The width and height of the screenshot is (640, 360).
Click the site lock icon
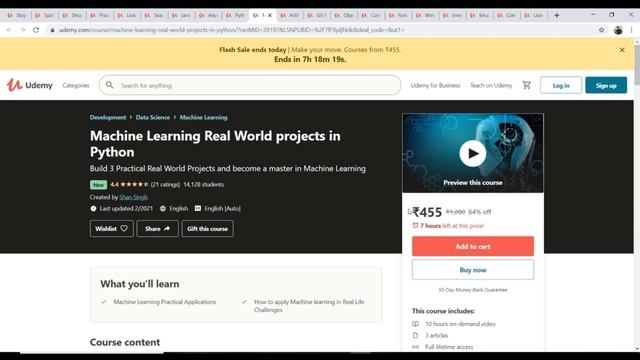[52, 30]
